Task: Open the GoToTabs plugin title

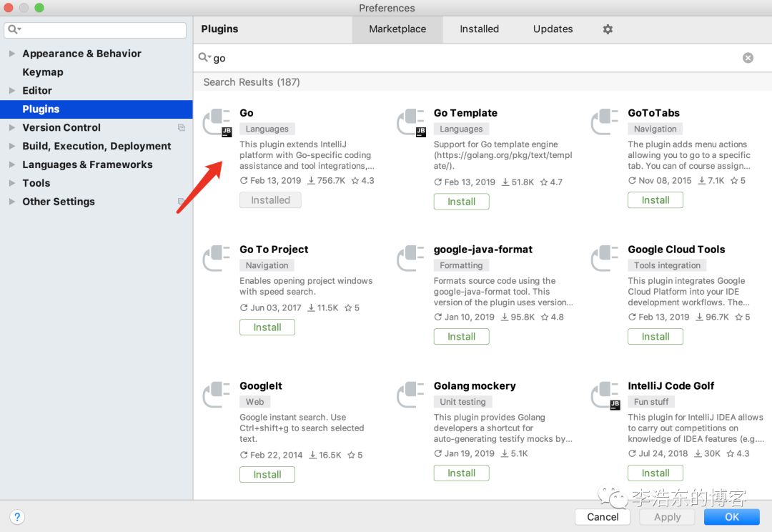Action: pos(653,113)
